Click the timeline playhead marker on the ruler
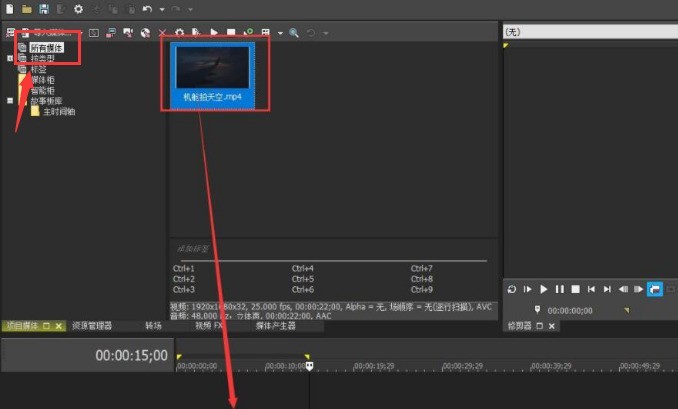Viewport: 678px width, 409px height. click(x=309, y=366)
